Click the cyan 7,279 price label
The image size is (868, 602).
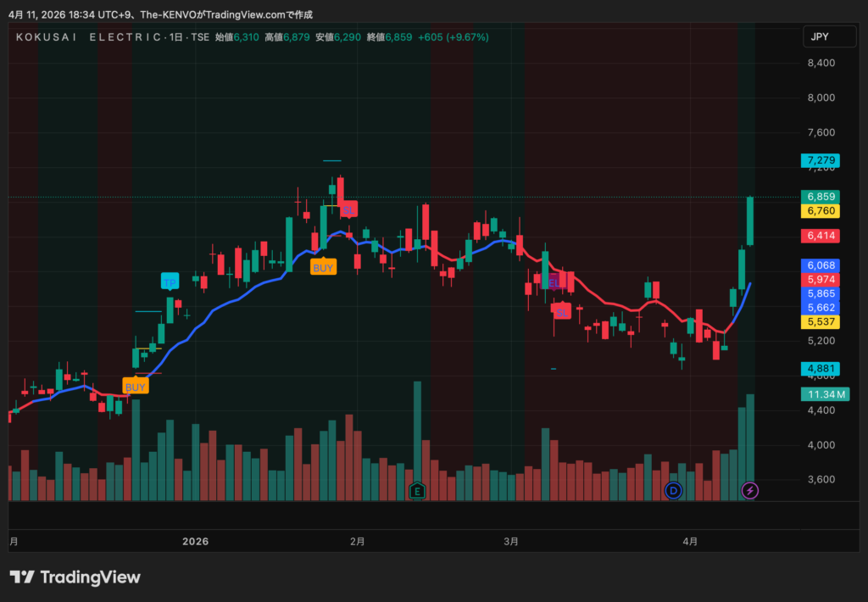[x=821, y=160]
